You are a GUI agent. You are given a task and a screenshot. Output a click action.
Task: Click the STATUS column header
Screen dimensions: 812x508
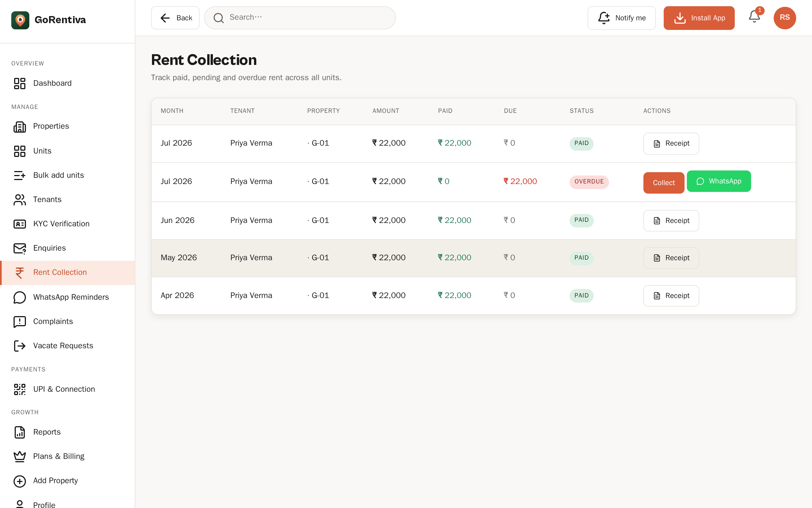581,111
